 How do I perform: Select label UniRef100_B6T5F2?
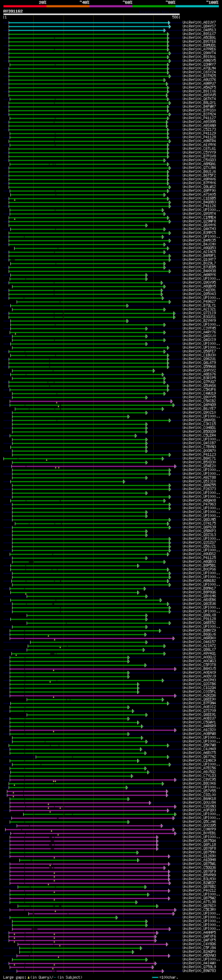199,175
